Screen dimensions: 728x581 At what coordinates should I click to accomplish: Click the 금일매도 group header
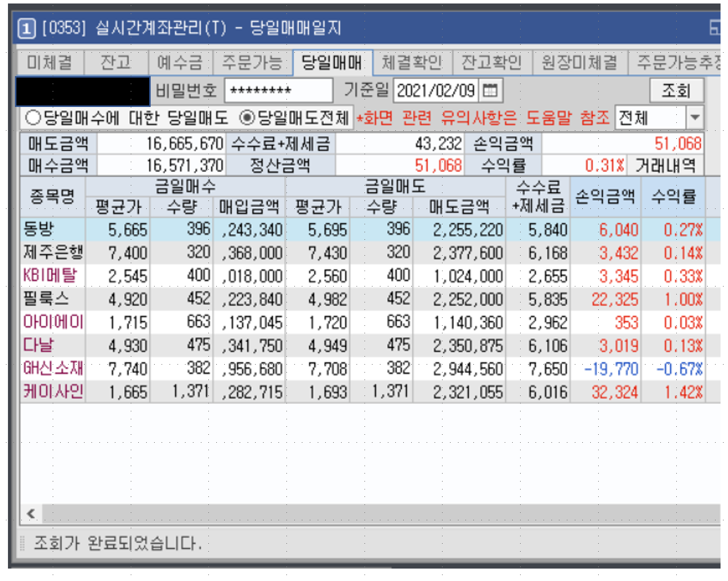pos(395,187)
